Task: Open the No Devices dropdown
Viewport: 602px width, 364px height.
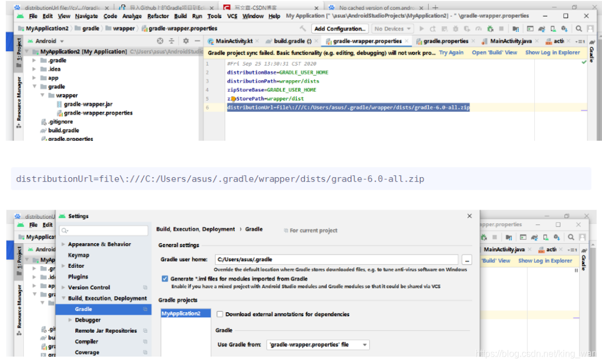Action: (392, 29)
